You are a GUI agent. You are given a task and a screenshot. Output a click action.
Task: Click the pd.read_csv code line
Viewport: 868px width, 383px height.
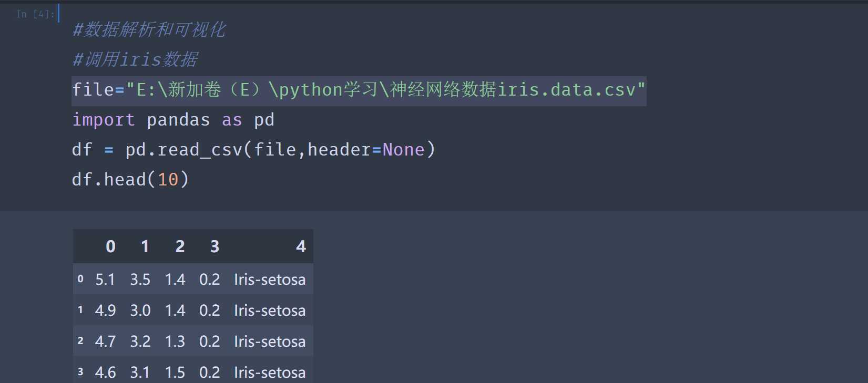point(253,150)
